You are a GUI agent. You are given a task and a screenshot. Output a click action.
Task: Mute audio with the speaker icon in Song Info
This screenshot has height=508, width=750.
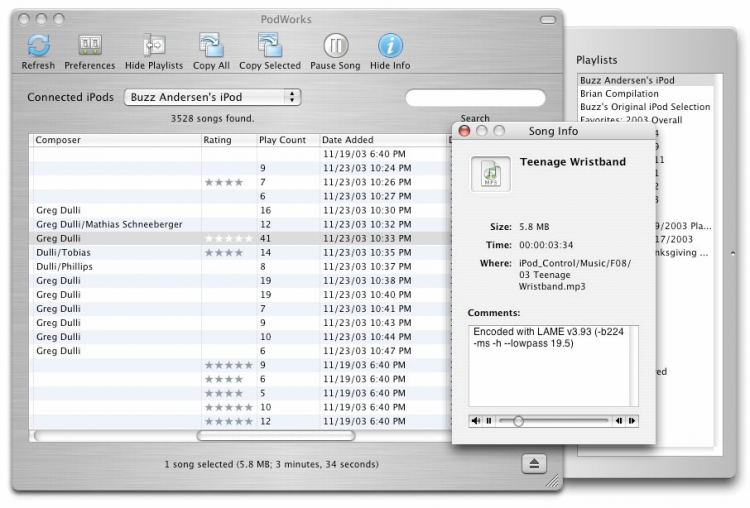(476, 420)
